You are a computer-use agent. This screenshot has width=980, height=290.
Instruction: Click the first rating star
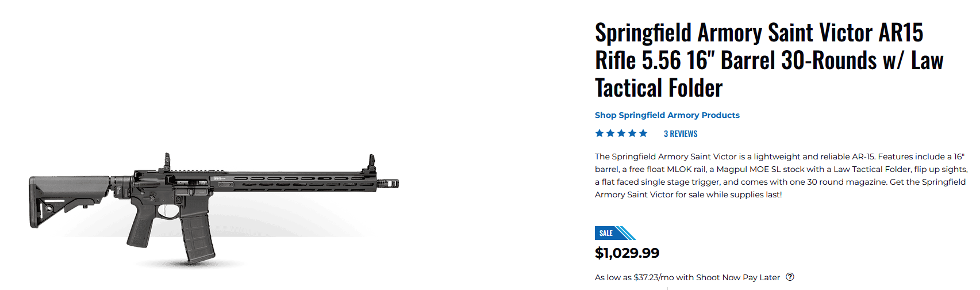tap(599, 133)
